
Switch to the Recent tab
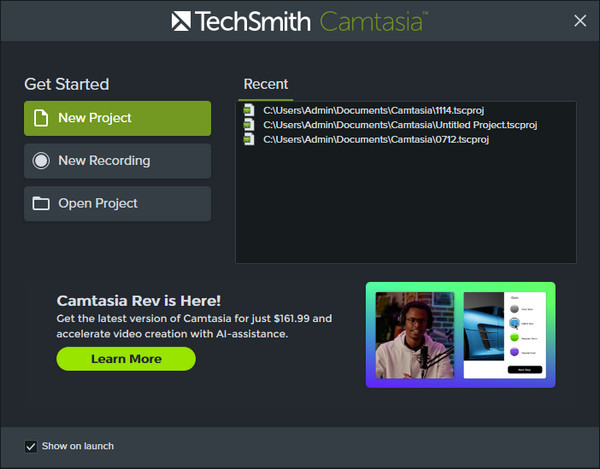pos(266,84)
